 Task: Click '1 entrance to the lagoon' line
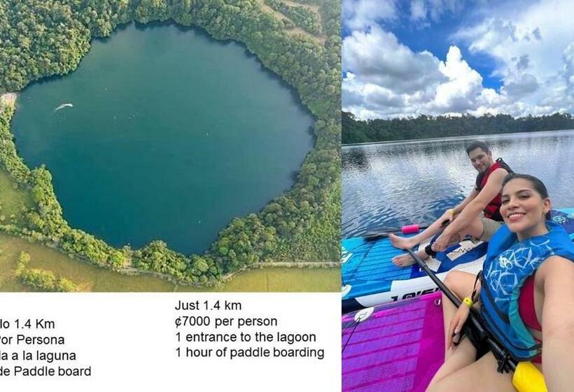click(245, 337)
